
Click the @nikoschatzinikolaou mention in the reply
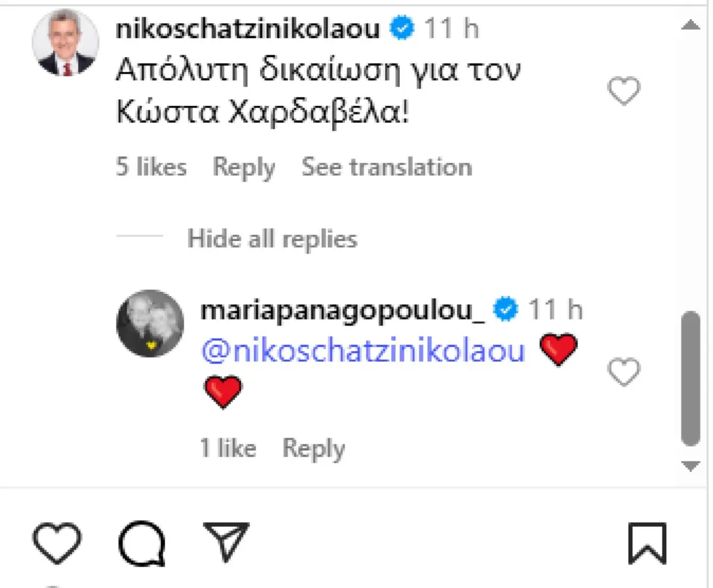pyautogui.click(x=364, y=351)
